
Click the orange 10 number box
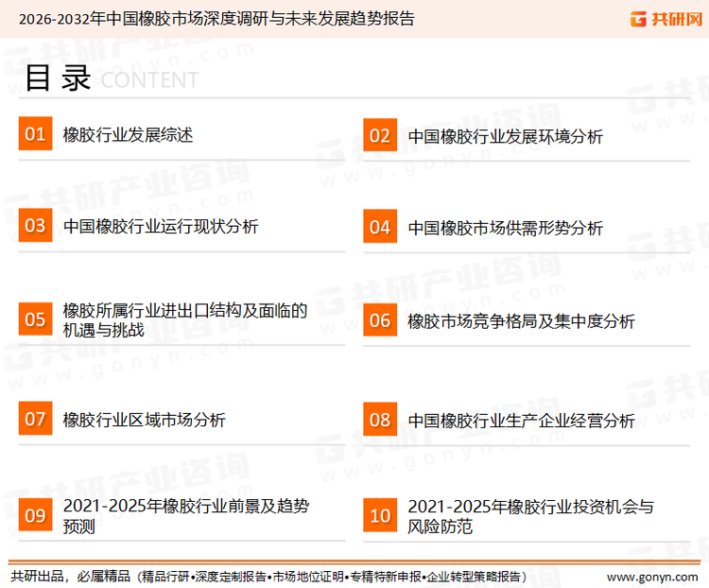(380, 515)
